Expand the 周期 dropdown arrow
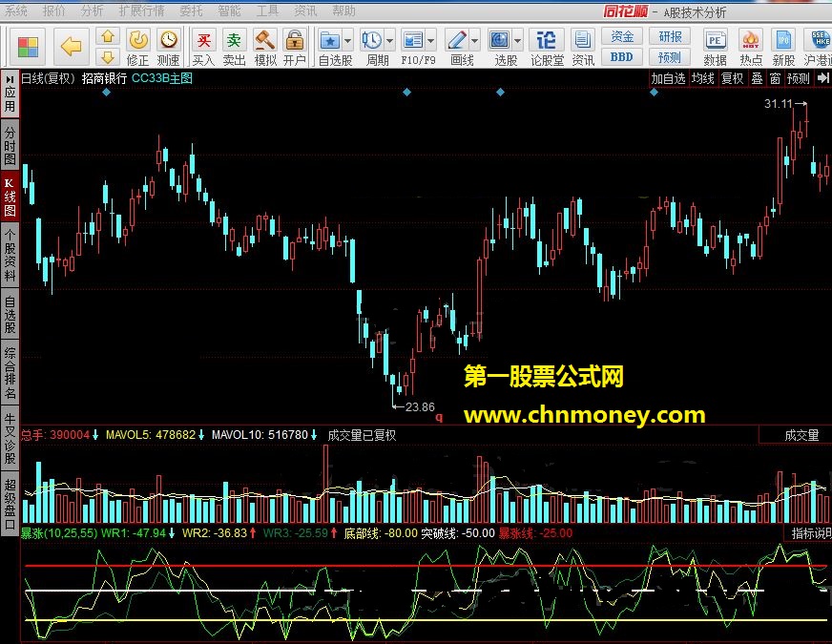This screenshot has width=832, height=644. point(390,40)
